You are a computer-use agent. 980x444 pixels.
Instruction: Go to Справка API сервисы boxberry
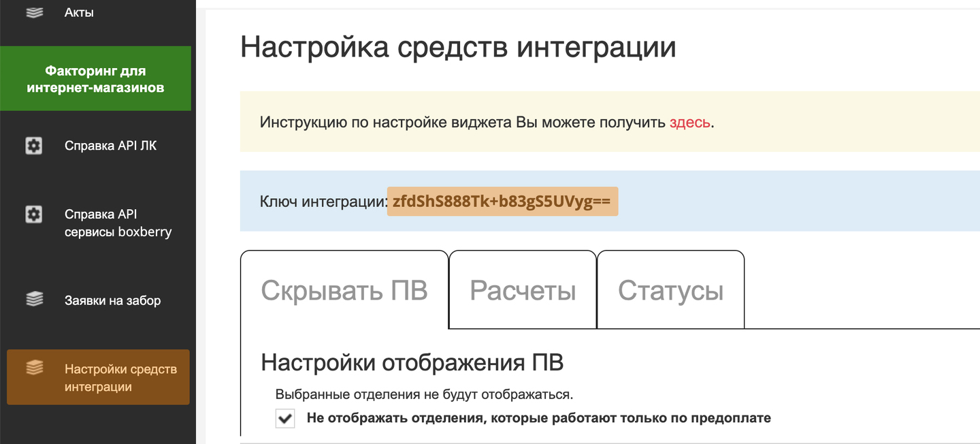click(x=118, y=223)
